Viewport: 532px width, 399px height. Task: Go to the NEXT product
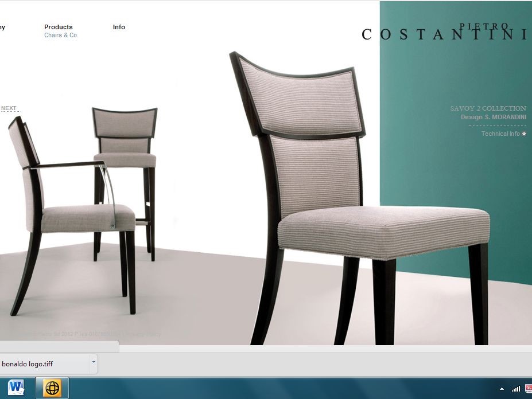[9, 108]
